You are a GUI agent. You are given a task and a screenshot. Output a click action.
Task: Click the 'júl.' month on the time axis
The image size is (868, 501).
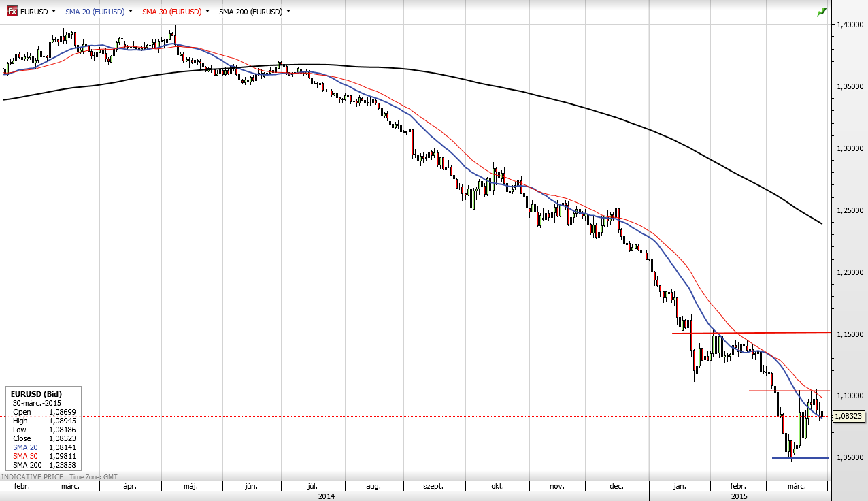click(312, 486)
